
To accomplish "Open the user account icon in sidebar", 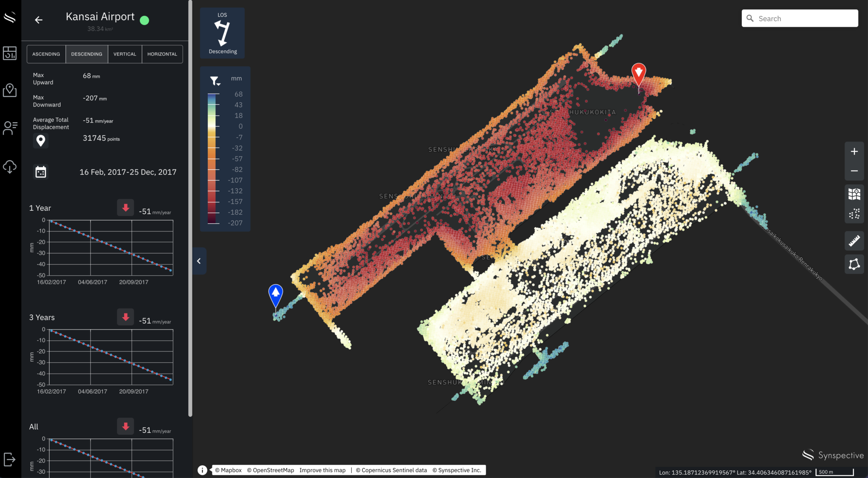I will 9,128.
